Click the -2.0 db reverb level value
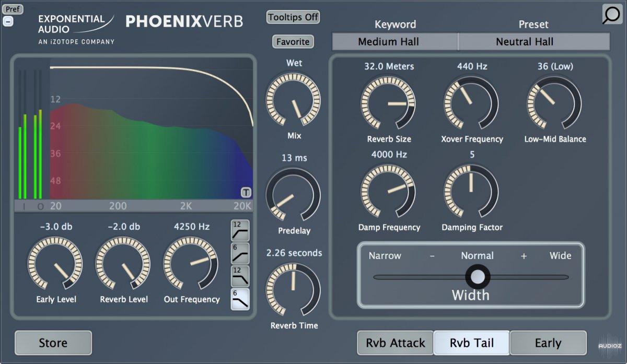 pos(124,227)
